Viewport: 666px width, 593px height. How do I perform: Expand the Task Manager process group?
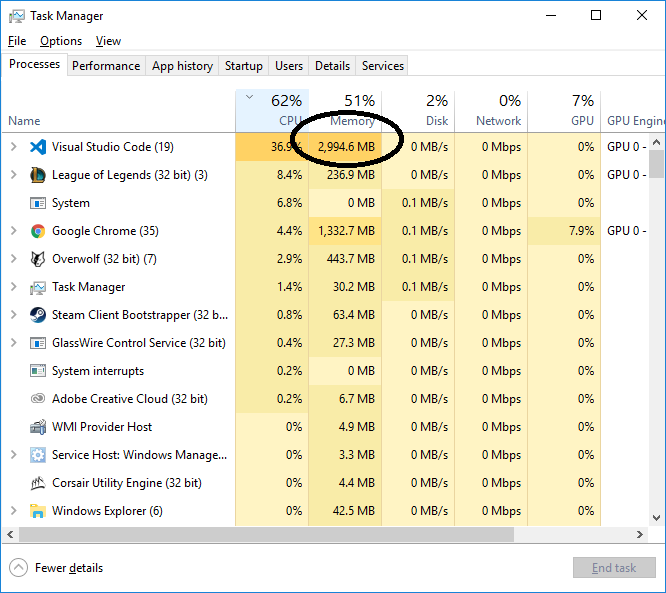tap(14, 287)
